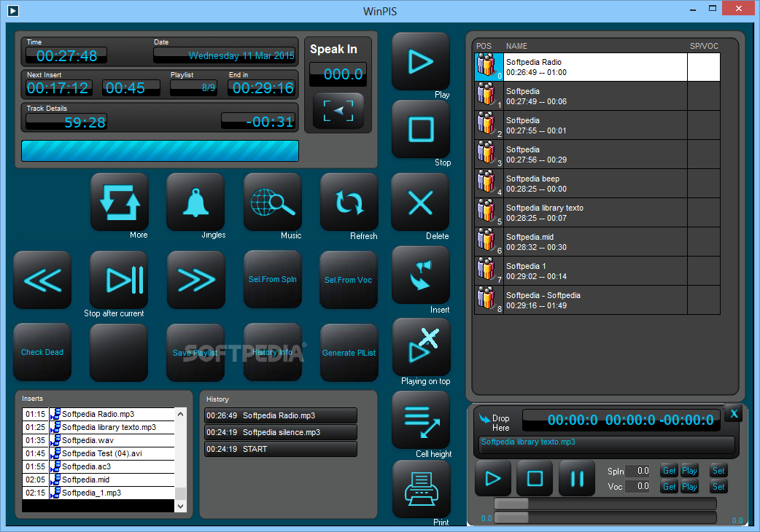The height and width of the screenshot is (532, 760).
Task: Skip back with the rewind double-arrow button
Action: [x=42, y=280]
